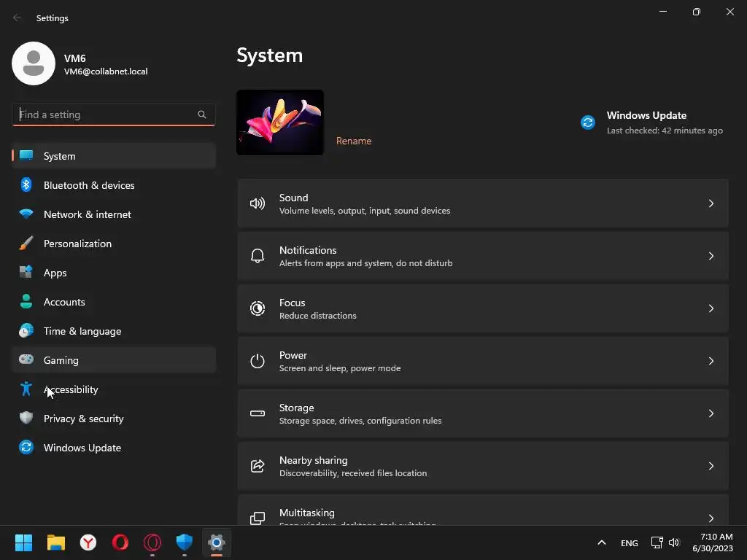Click the Storage drive icon
The image size is (747, 560).
[258, 413]
